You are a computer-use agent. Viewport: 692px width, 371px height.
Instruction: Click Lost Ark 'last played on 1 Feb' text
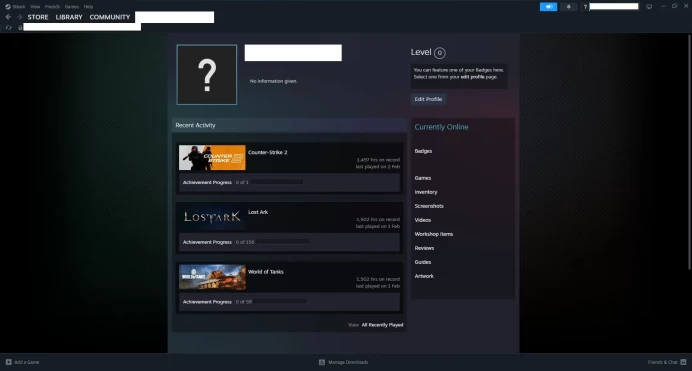[378, 226]
